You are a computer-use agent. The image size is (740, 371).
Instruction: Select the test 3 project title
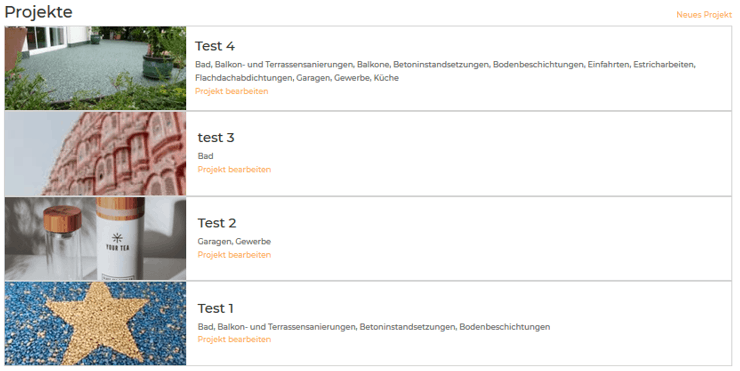216,138
